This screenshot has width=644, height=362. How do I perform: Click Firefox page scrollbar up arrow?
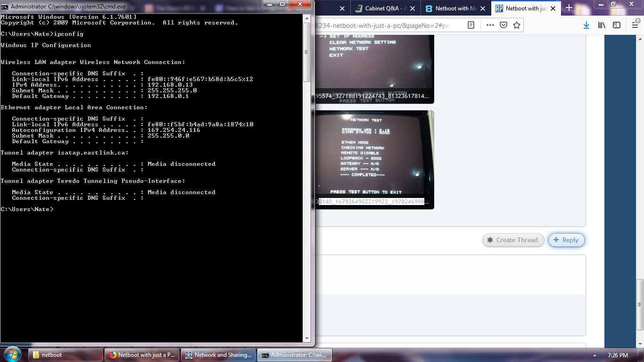[x=640, y=39]
